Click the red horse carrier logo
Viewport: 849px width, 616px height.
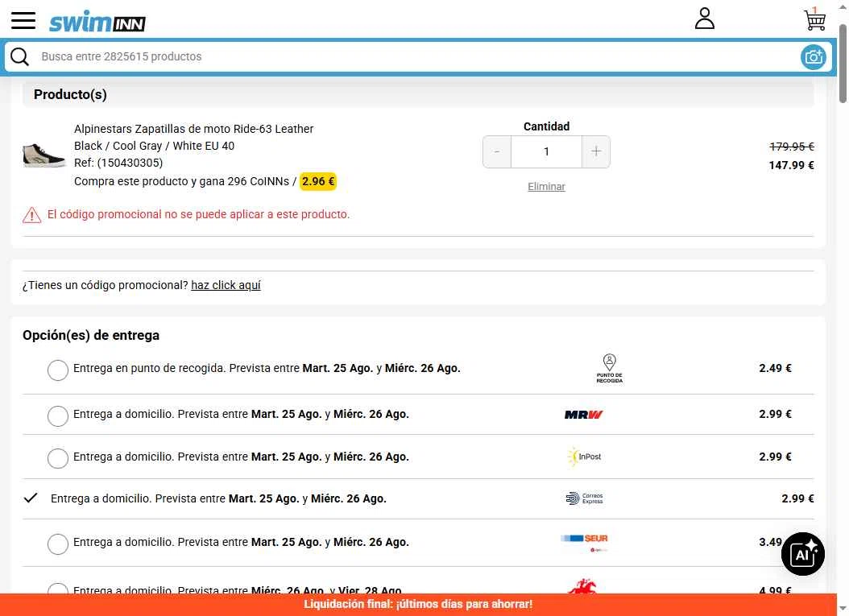[582, 587]
